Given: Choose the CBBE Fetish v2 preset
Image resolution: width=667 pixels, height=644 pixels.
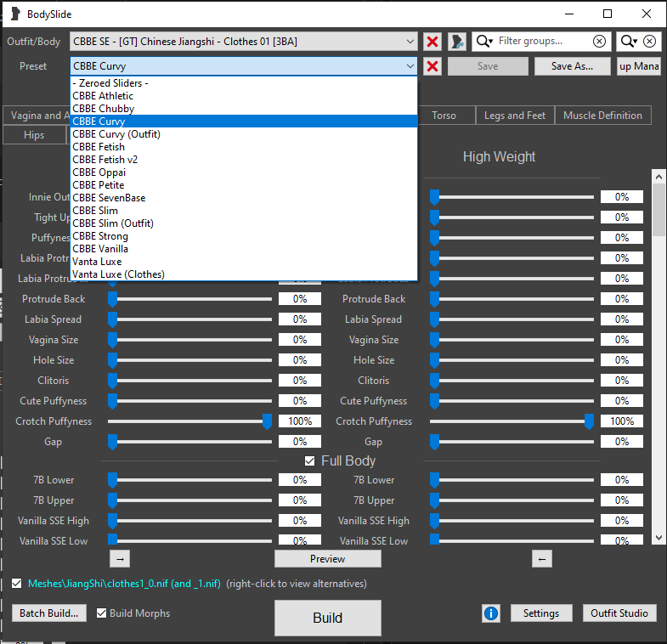Looking at the screenshot, I should pos(244,160).
